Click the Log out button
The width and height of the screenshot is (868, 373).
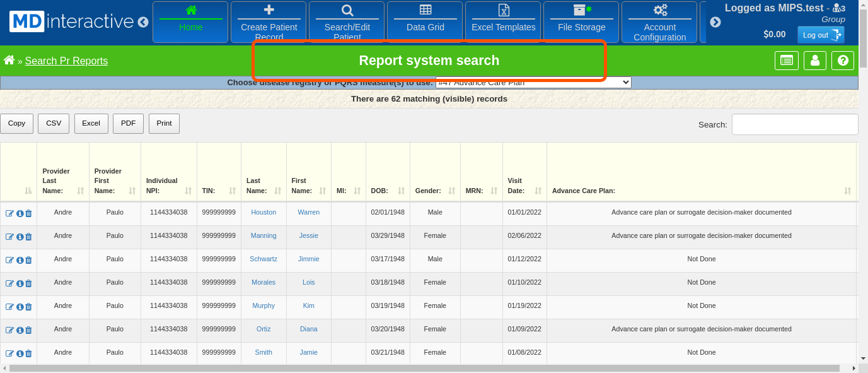820,35
